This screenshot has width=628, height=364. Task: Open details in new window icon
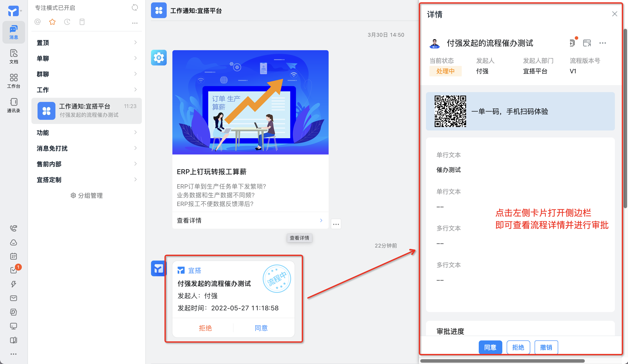click(x=587, y=43)
